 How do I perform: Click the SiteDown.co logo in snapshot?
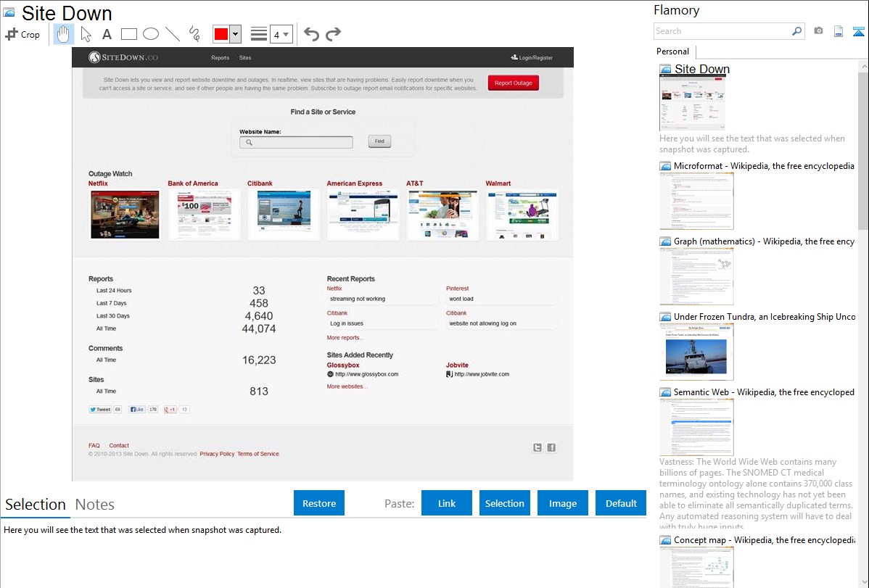(123, 57)
